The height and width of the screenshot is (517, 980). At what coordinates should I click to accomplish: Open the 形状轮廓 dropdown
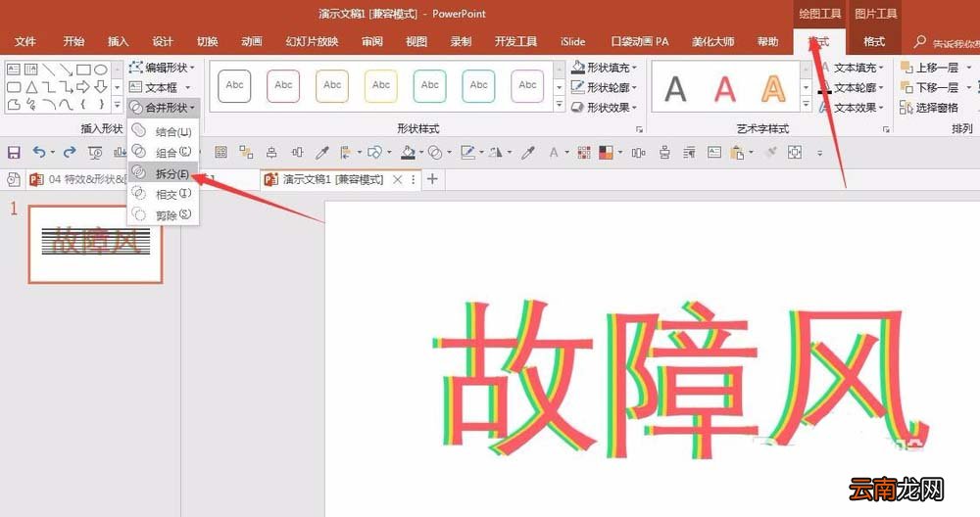coord(605,87)
